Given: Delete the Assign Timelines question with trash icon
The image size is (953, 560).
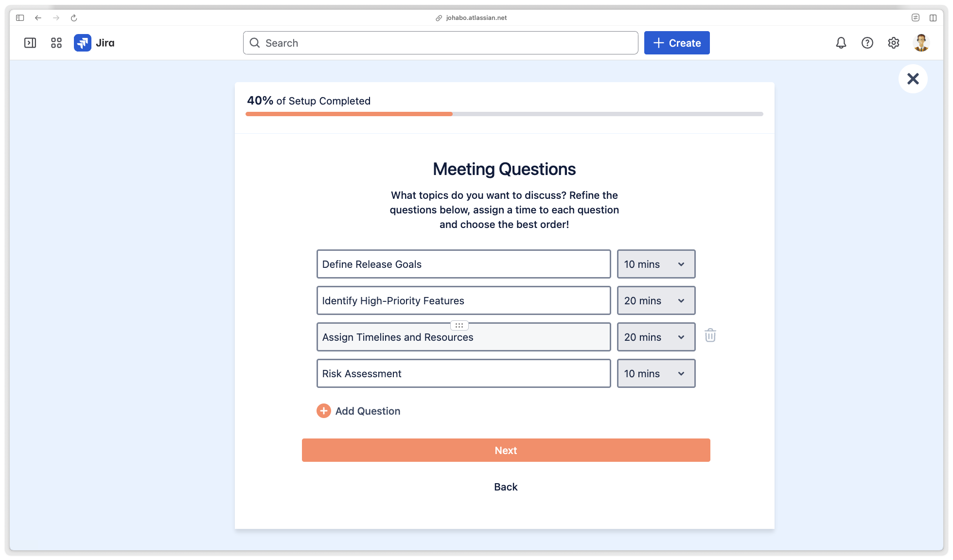Looking at the screenshot, I should tap(710, 335).
